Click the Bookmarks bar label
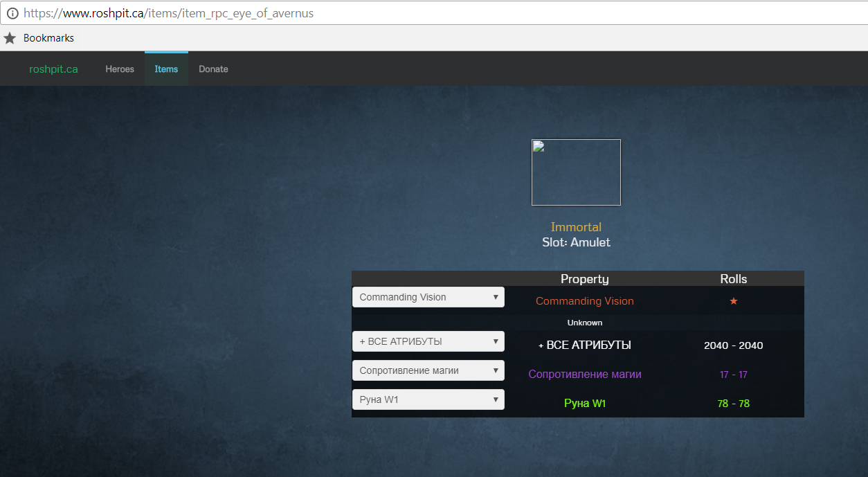The image size is (868, 477). point(48,38)
